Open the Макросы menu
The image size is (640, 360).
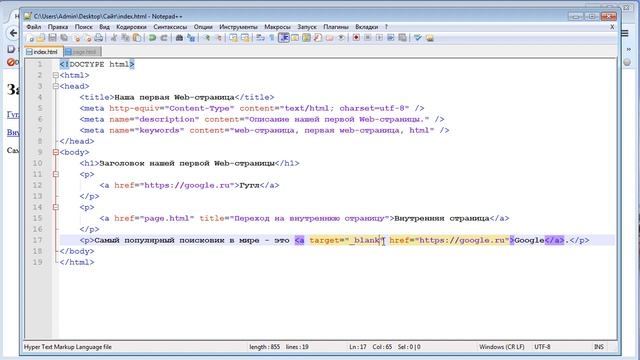tap(277, 27)
